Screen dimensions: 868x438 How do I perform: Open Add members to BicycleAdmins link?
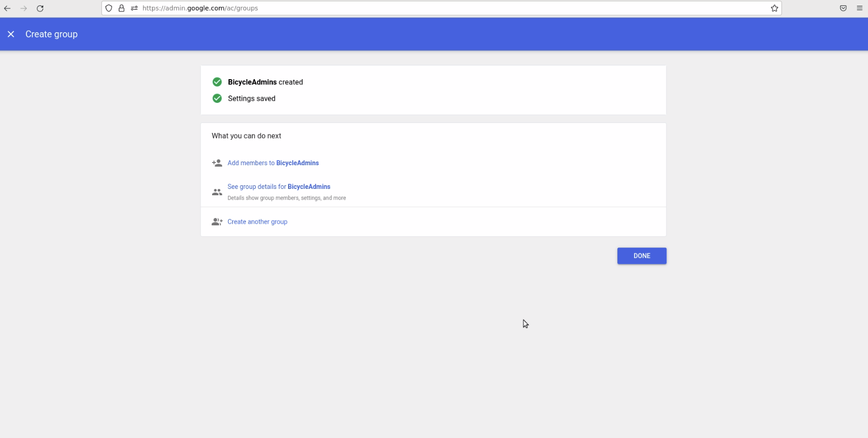click(273, 163)
